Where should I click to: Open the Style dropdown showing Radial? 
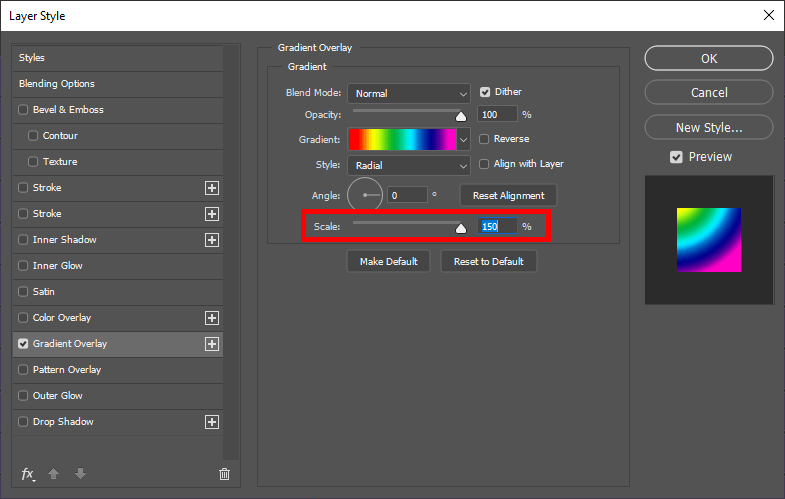[x=409, y=166]
